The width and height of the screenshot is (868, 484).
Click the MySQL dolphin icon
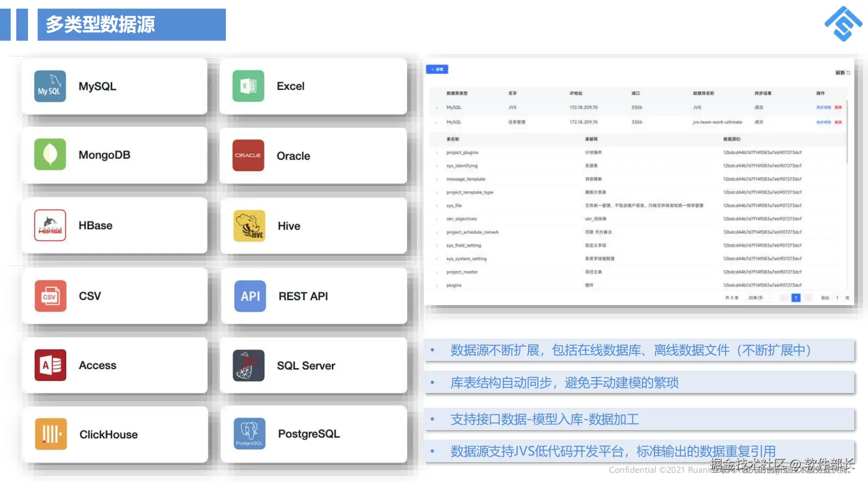pos(50,86)
